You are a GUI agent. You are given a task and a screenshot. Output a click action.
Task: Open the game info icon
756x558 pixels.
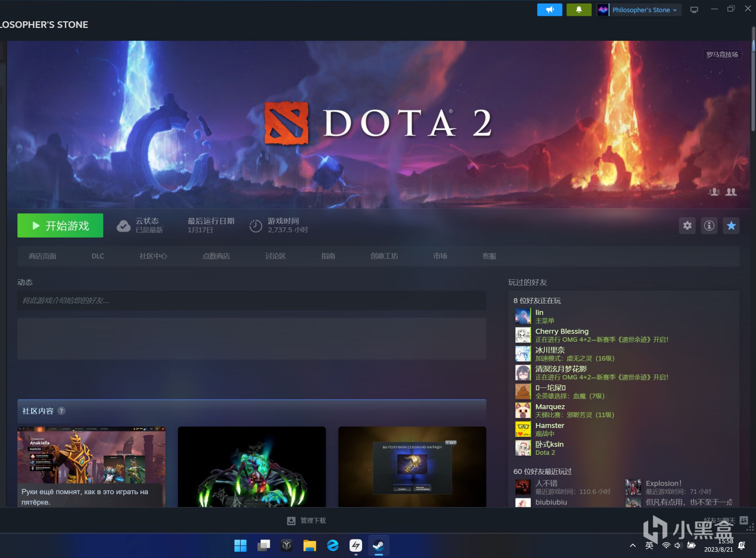[709, 226]
